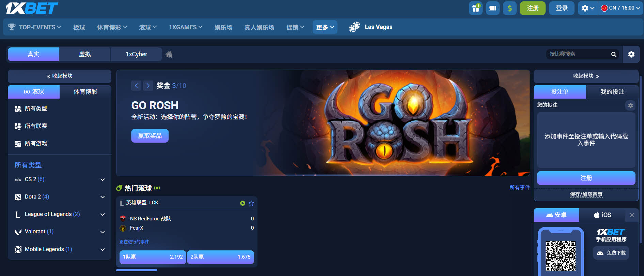The image size is (644, 276).
Task: Open the 正在进行的事件 link
Action: [x=134, y=242]
